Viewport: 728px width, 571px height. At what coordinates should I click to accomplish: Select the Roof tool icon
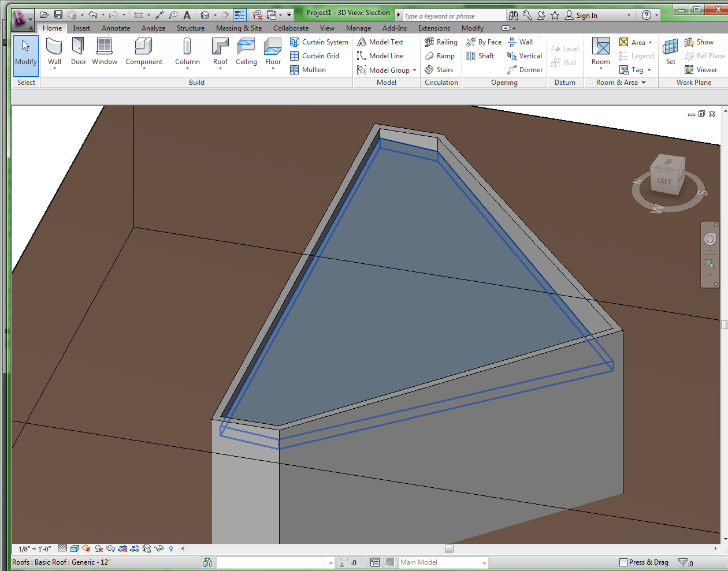tap(220, 46)
